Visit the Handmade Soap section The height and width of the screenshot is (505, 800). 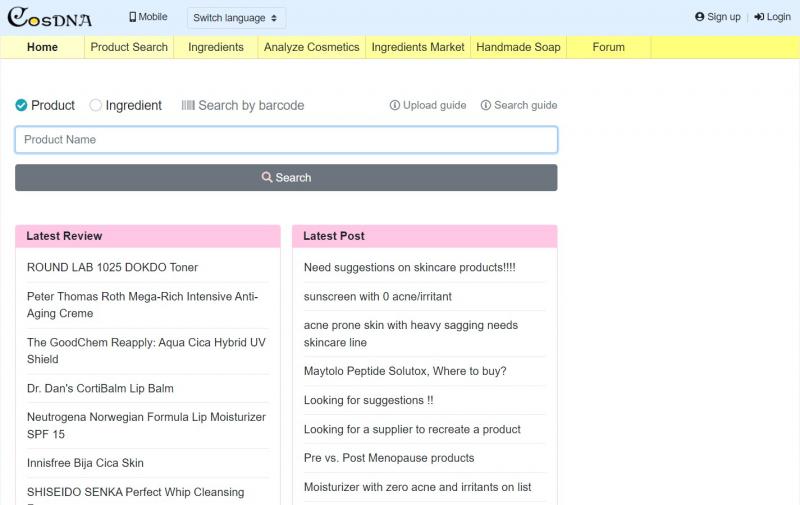(518, 47)
